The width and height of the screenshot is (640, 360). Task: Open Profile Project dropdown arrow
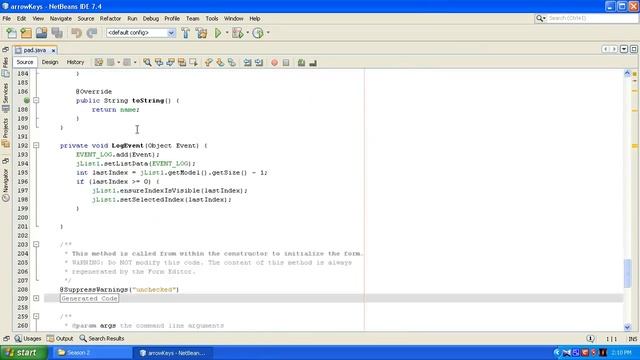point(268,33)
